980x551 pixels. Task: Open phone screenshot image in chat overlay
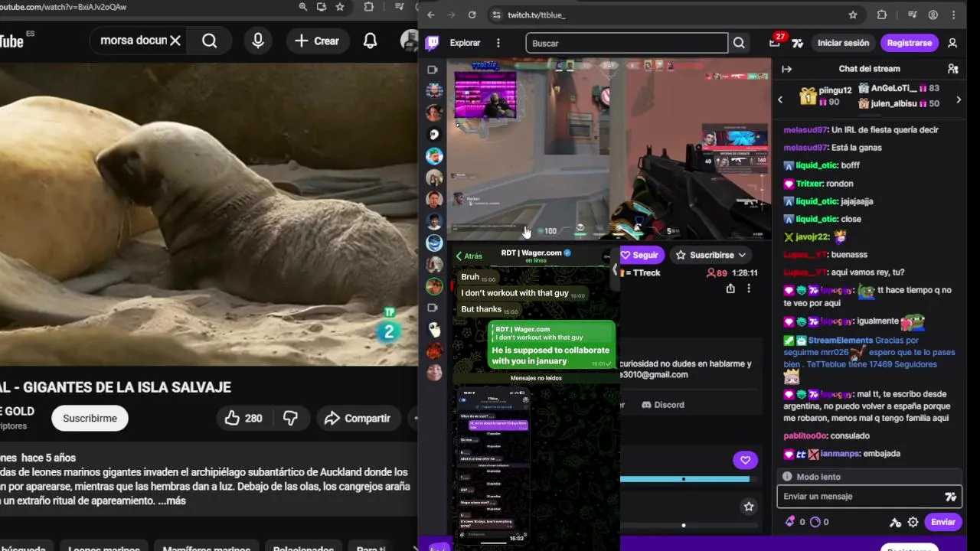(493, 468)
